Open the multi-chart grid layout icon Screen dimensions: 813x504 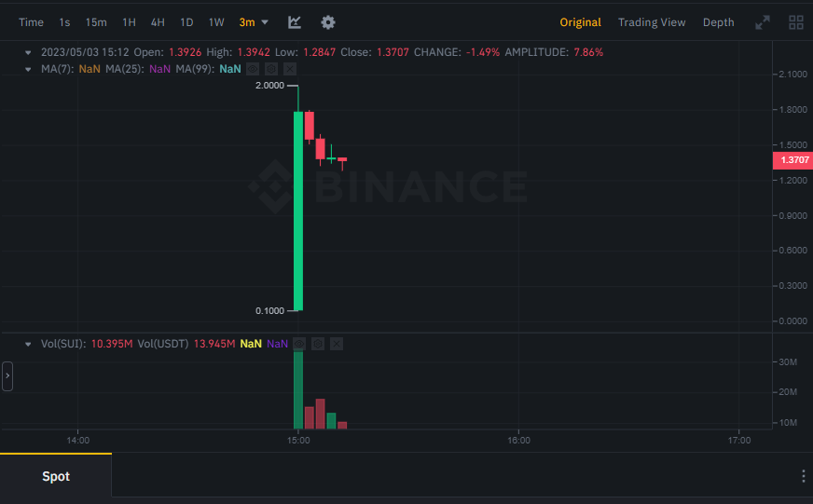tap(795, 22)
